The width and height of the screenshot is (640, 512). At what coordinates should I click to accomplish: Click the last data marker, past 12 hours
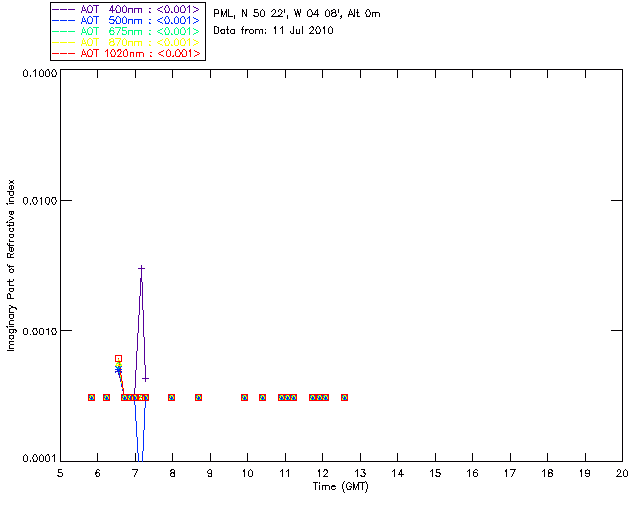344,397
